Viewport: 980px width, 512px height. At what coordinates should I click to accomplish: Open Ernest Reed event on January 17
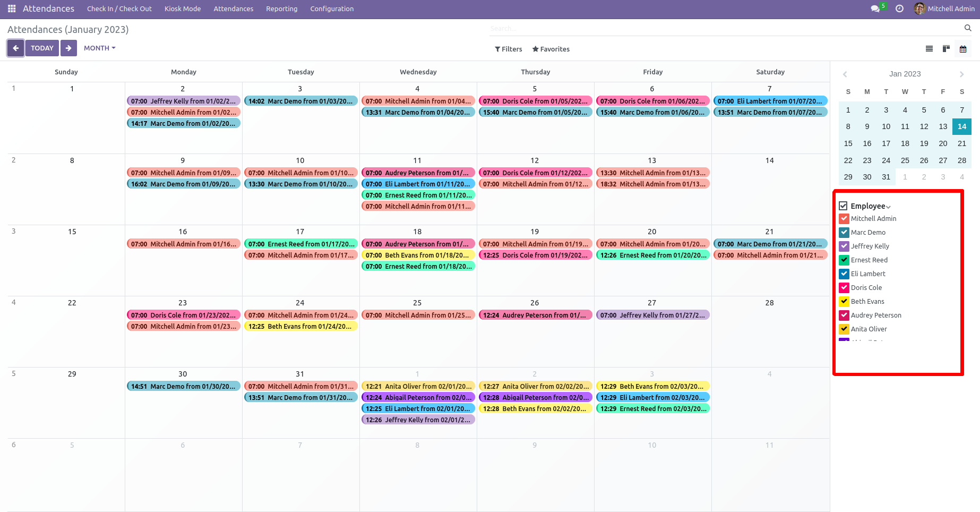[x=301, y=244]
